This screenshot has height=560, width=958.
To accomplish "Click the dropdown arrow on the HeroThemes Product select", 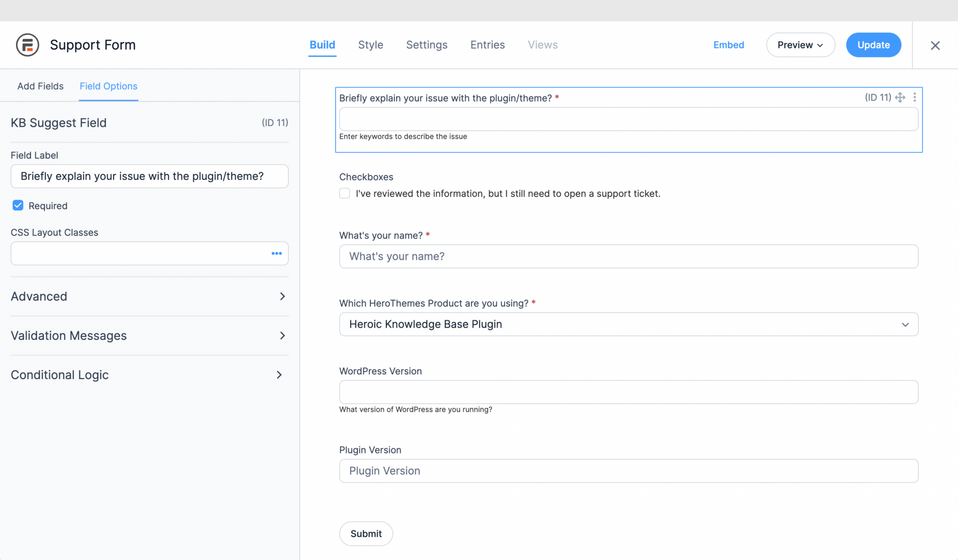I will 905,324.
